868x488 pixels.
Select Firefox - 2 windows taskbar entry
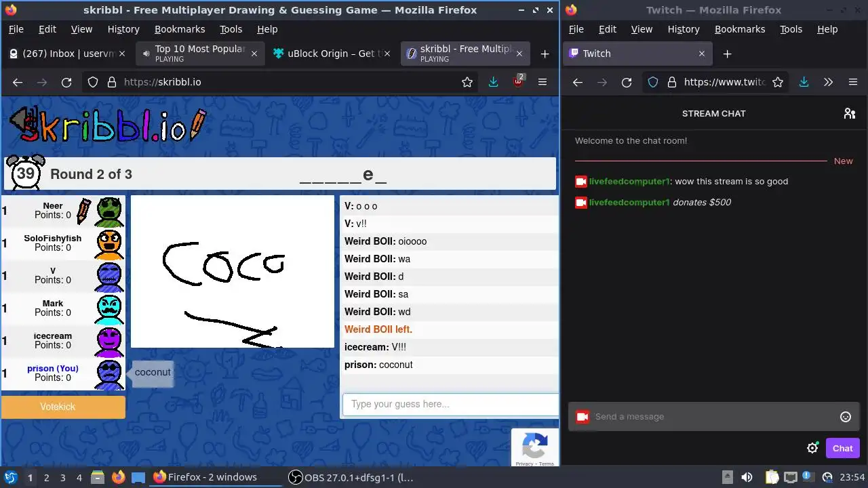click(x=215, y=477)
